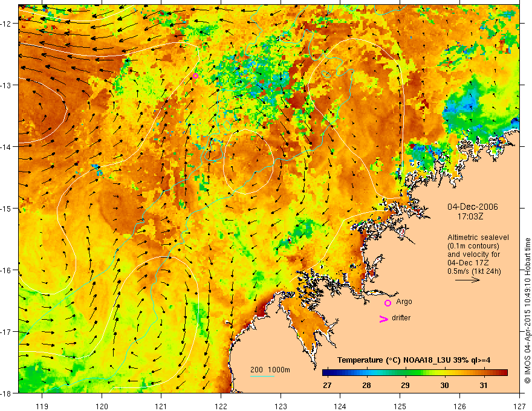Image resolution: width=532 pixels, height=411 pixels.
Task: Click the 'Altimetric sealevel' caption line
Action: (478, 238)
